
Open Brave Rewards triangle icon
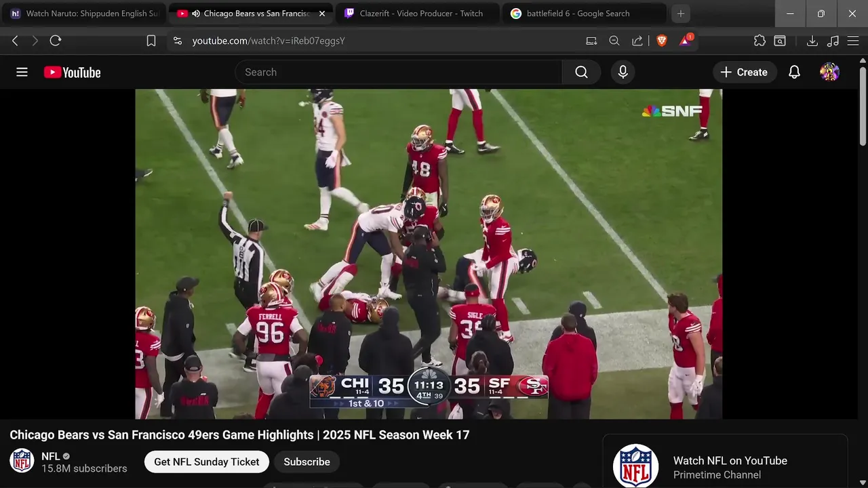pos(686,41)
